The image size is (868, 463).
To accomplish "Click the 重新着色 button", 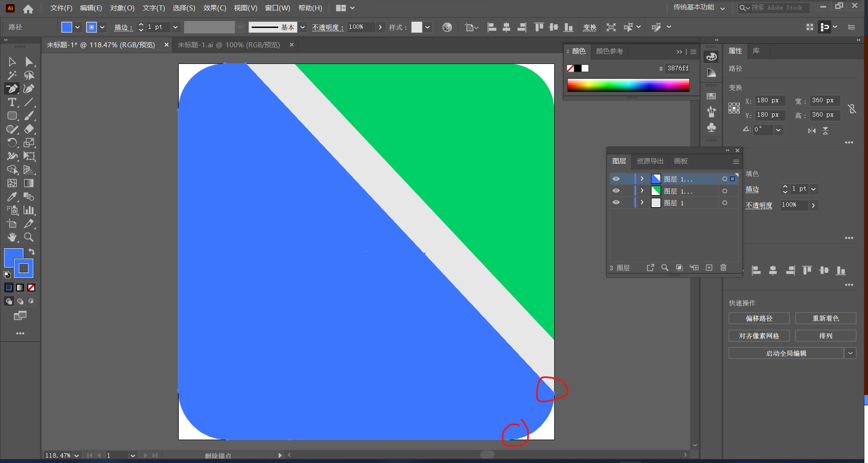I will 826,318.
